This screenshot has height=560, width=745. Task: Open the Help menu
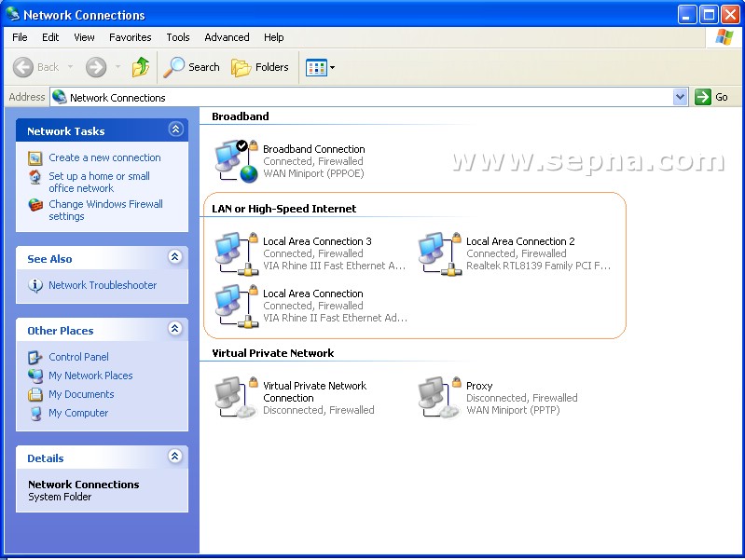pyautogui.click(x=274, y=37)
